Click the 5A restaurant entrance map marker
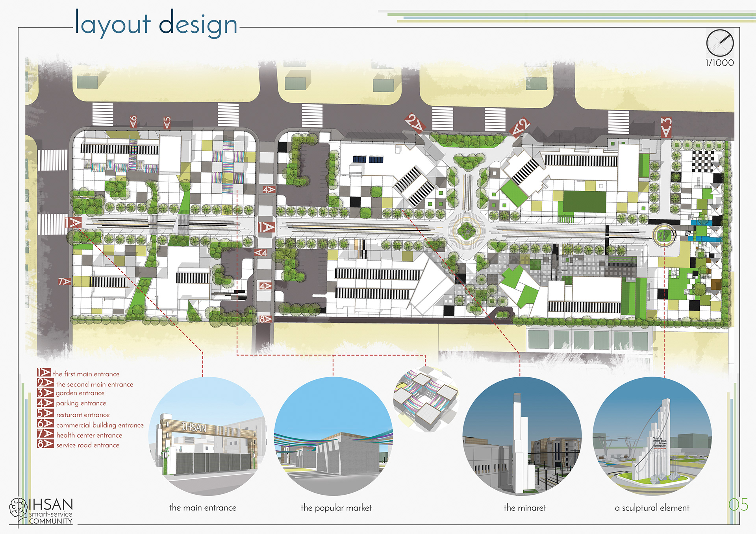The width and height of the screenshot is (756, 534). pyautogui.click(x=167, y=123)
